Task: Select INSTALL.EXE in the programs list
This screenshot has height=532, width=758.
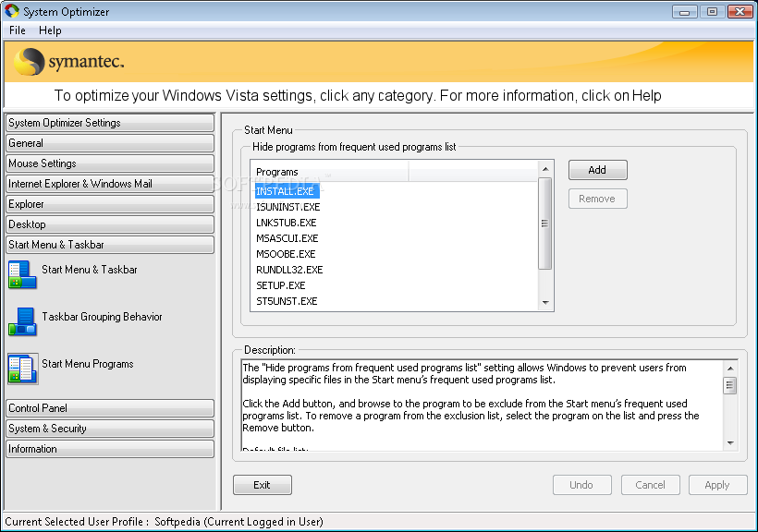Action: click(287, 191)
